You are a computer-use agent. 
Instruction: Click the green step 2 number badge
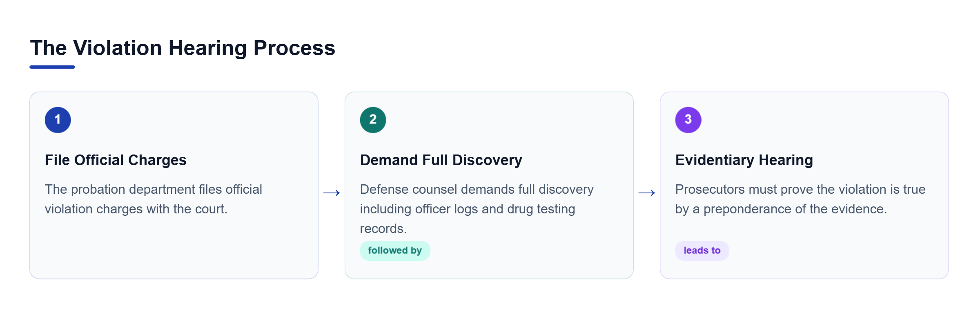tap(373, 120)
